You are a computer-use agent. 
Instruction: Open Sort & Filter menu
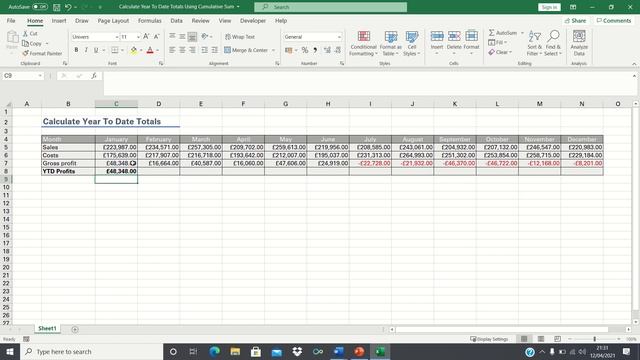(534, 43)
